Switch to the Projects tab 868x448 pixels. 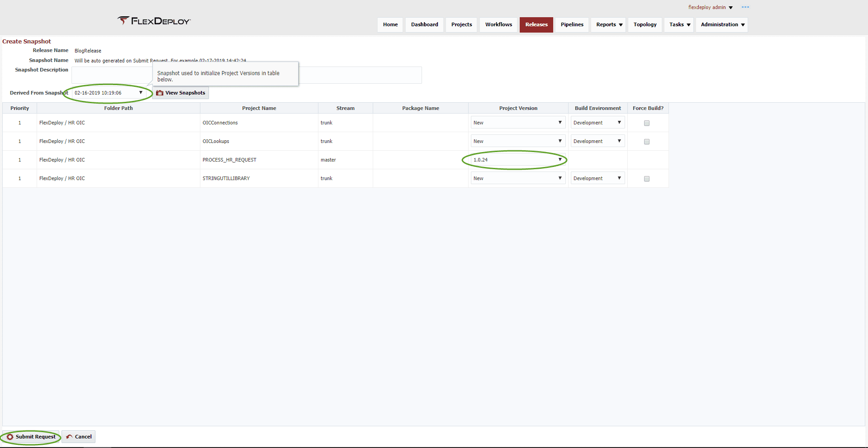click(461, 24)
